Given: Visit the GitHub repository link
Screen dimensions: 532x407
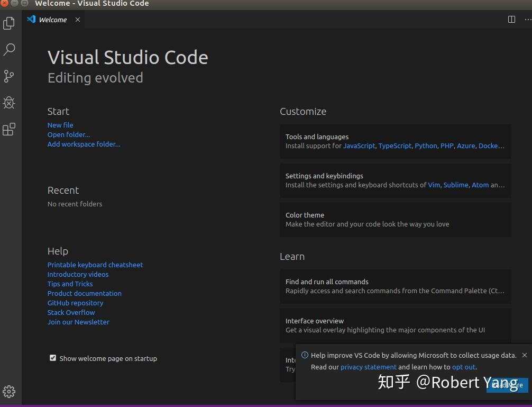Looking at the screenshot, I should coord(75,303).
